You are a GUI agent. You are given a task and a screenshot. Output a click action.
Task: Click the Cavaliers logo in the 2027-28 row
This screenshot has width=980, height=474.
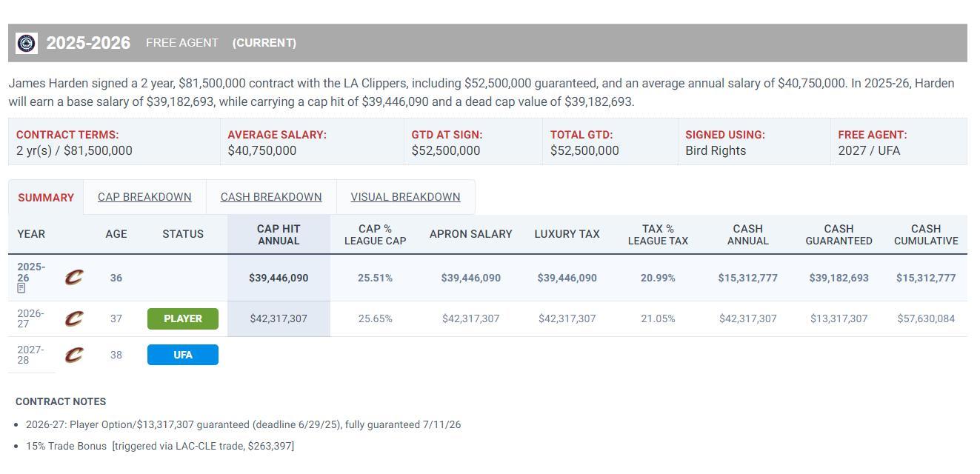click(x=73, y=355)
